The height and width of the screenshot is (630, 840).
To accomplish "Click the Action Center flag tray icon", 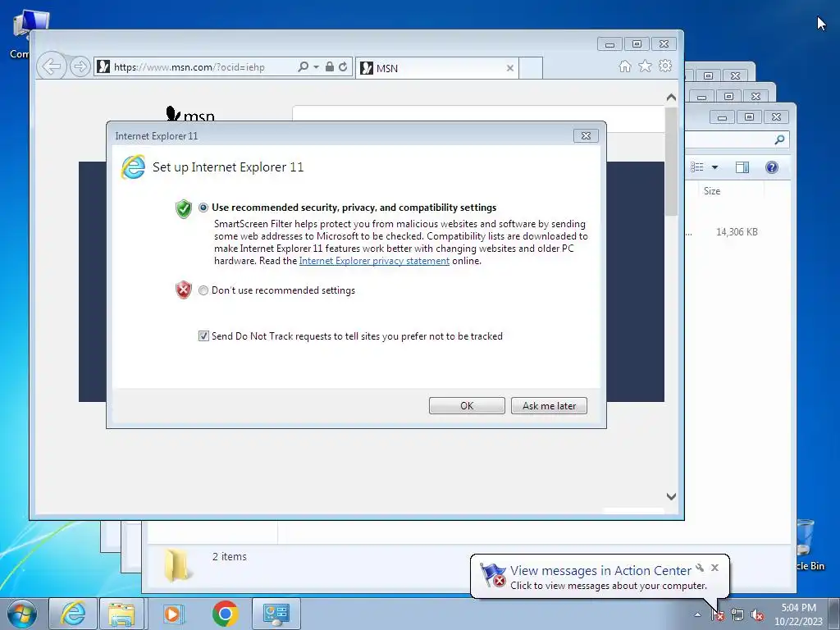I will tap(718, 615).
